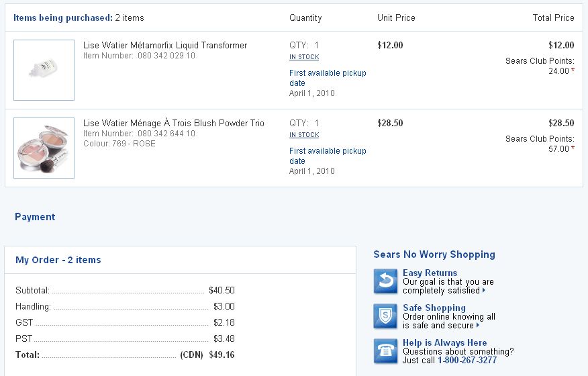Click the Quantity column header

click(x=305, y=17)
